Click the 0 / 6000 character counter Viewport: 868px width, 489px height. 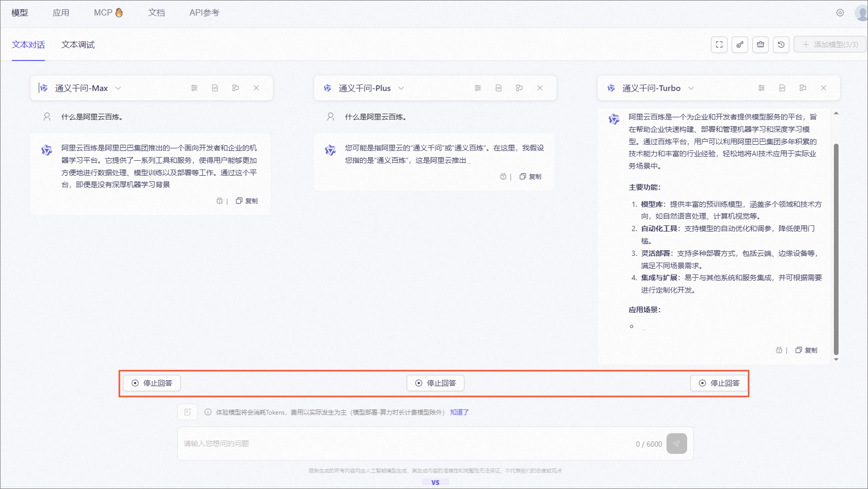point(649,444)
